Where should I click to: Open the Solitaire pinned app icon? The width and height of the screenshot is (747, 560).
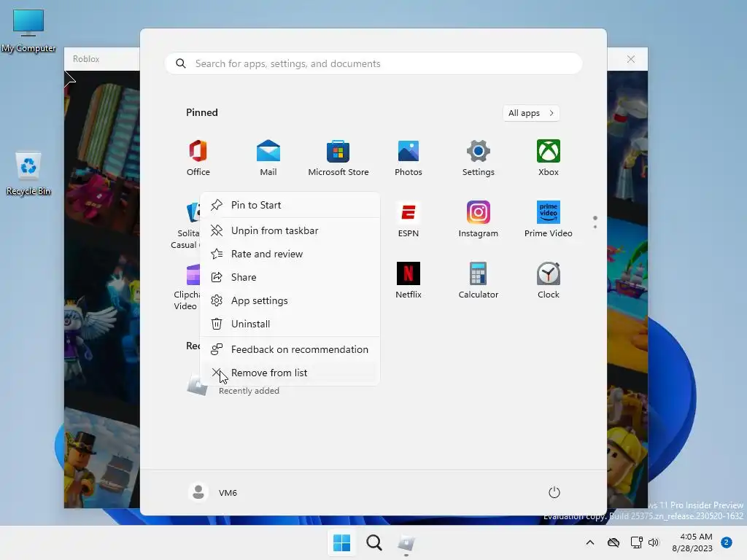(x=192, y=212)
